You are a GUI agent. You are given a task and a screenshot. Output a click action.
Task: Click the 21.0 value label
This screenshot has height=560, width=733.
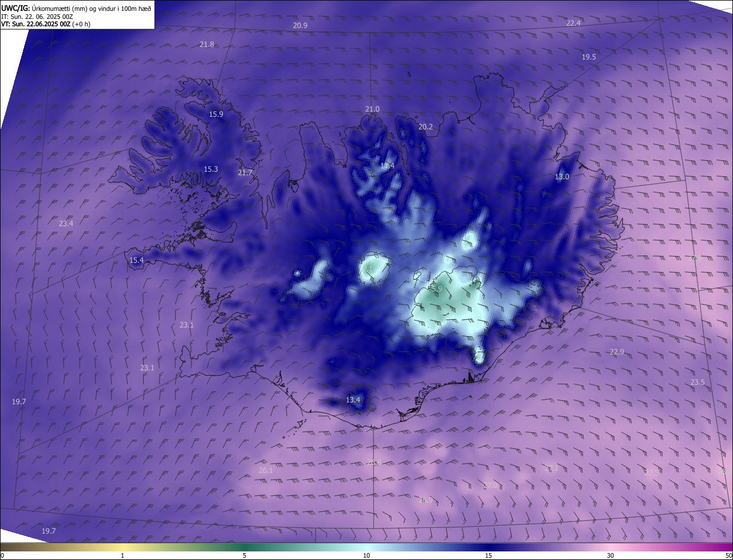coord(372,109)
